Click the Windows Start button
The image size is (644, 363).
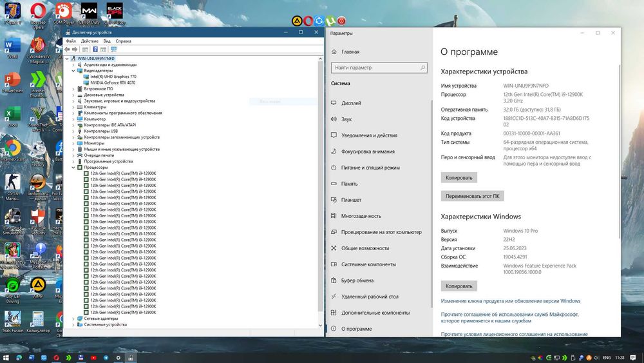click(6, 357)
